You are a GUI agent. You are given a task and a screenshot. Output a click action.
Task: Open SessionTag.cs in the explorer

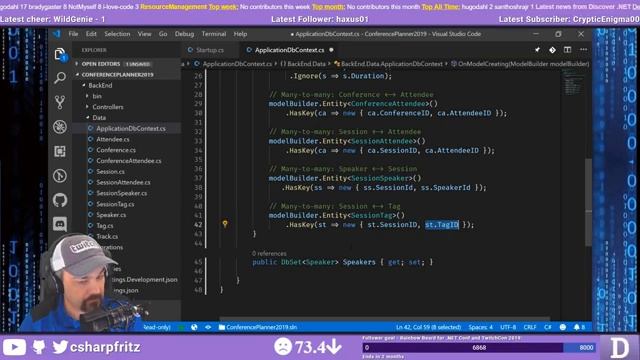[115, 204]
